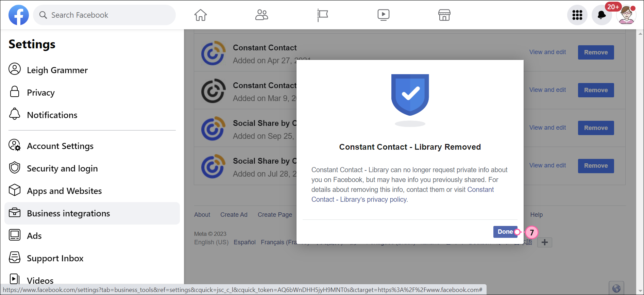Viewport: 644px width, 295px height.
Task: Open Apps and Websites settings
Action: pyautogui.click(x=92, y=191)
